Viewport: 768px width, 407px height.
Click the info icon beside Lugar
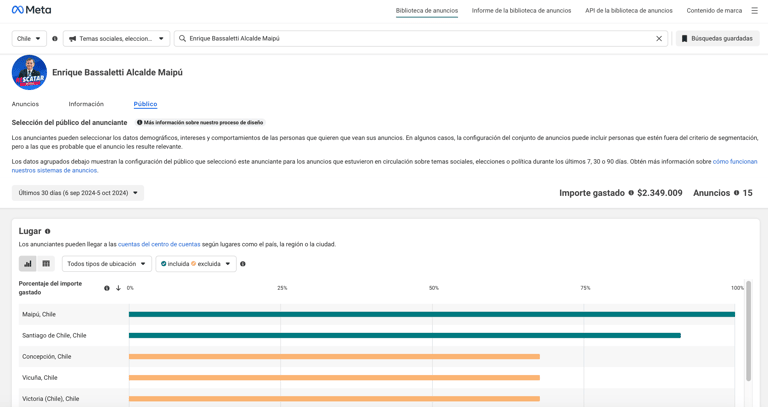tap(48, 231)
